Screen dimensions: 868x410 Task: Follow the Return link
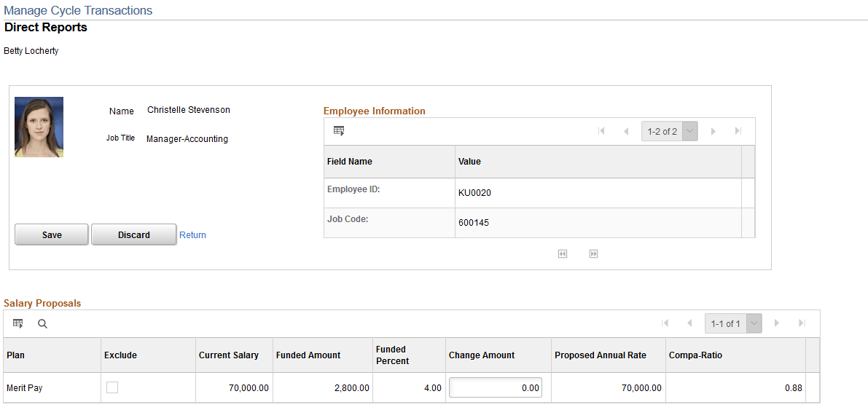(x=192, y=235)
